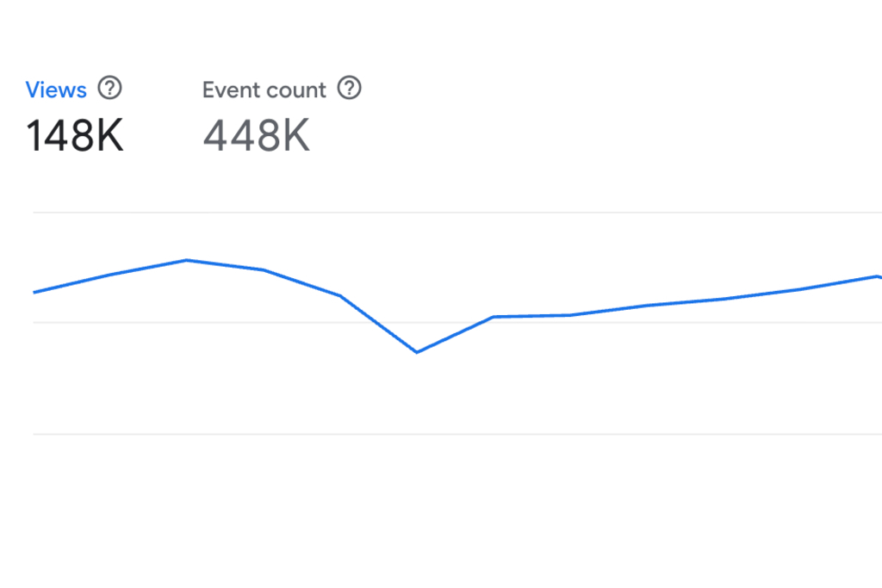Select the rightmost end of the blue line

[878, 276]
